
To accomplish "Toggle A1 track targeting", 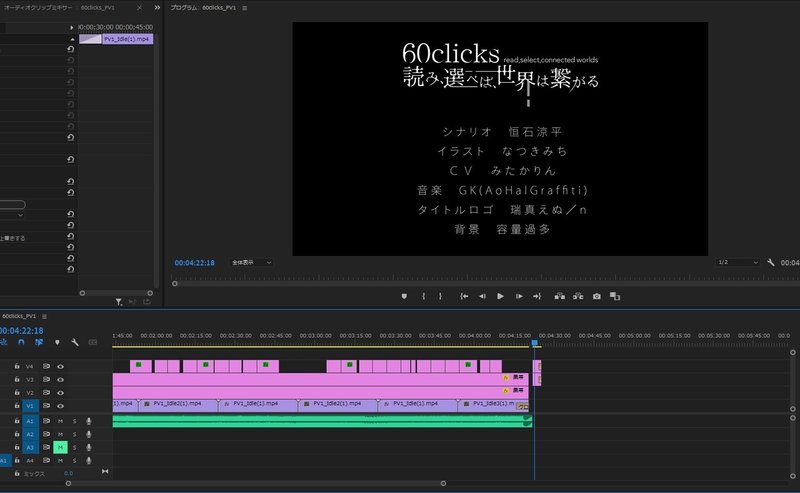I will [x=30, y=421].
